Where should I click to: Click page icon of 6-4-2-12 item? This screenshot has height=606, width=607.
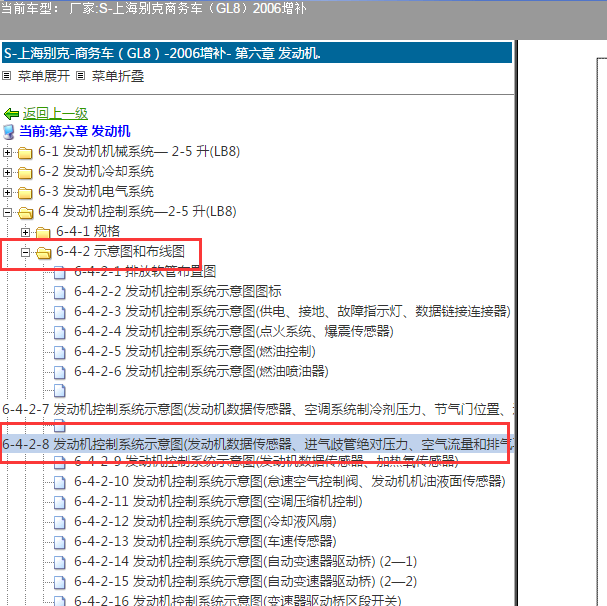[60, 523]
